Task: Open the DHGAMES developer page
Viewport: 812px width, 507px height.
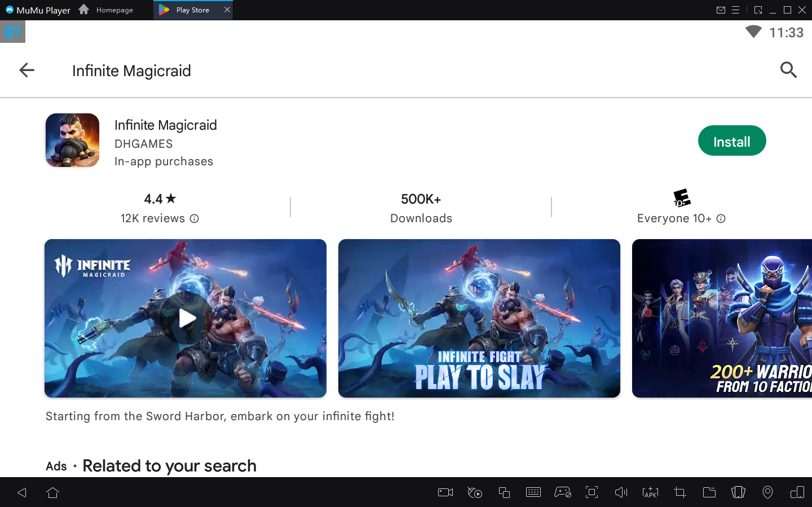Action: click(144, 144)
